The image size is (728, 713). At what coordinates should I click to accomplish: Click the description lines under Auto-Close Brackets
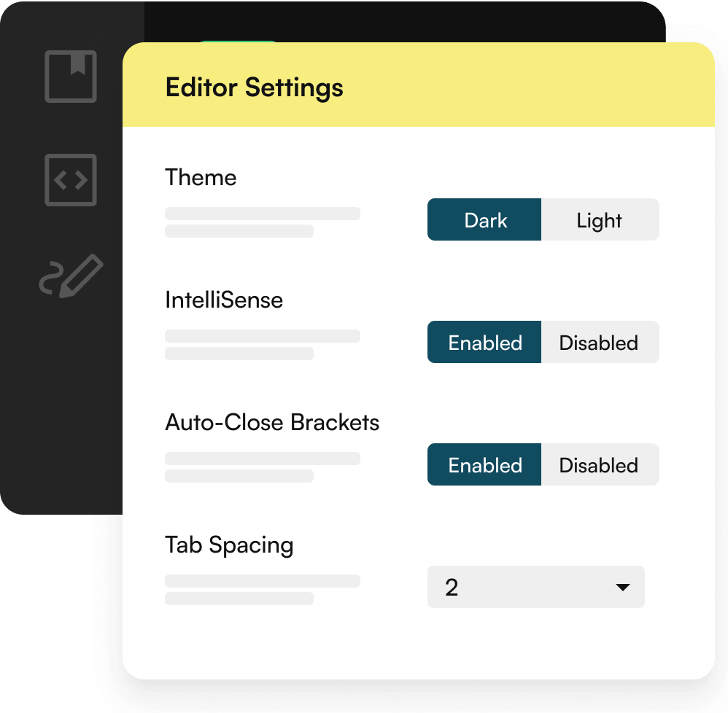(x=261, y=467)
